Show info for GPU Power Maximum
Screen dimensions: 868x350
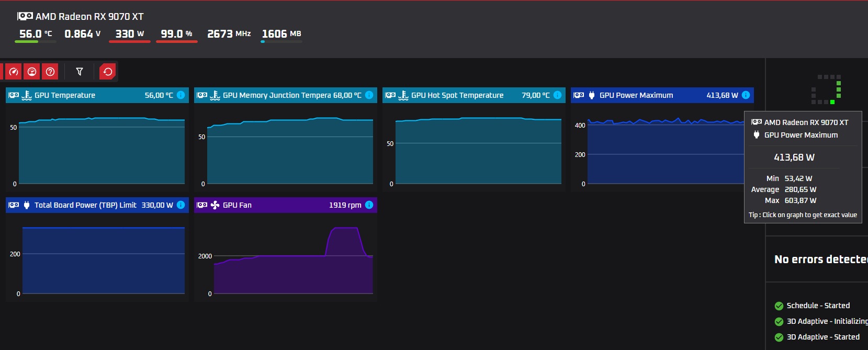pyautogui.click(x=746, y=95)
